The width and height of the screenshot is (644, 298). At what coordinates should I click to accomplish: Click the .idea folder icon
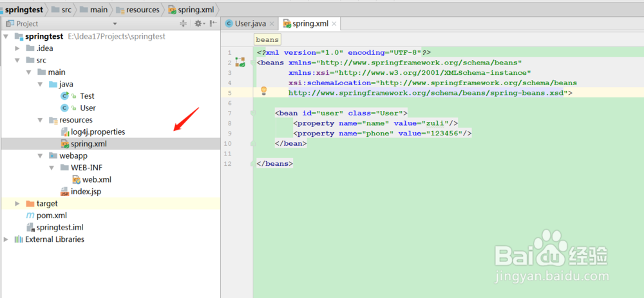[x=30, y=48]
